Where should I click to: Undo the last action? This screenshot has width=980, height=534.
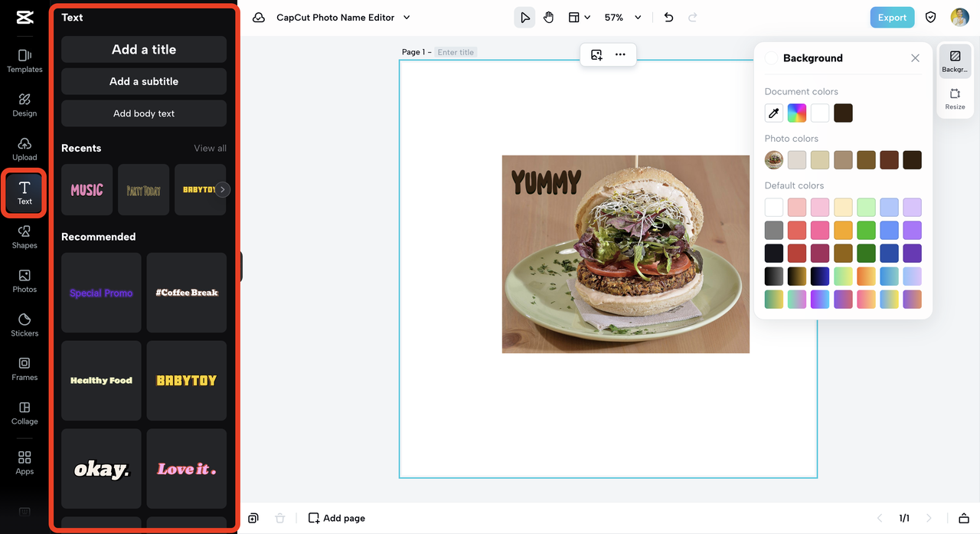668,18
